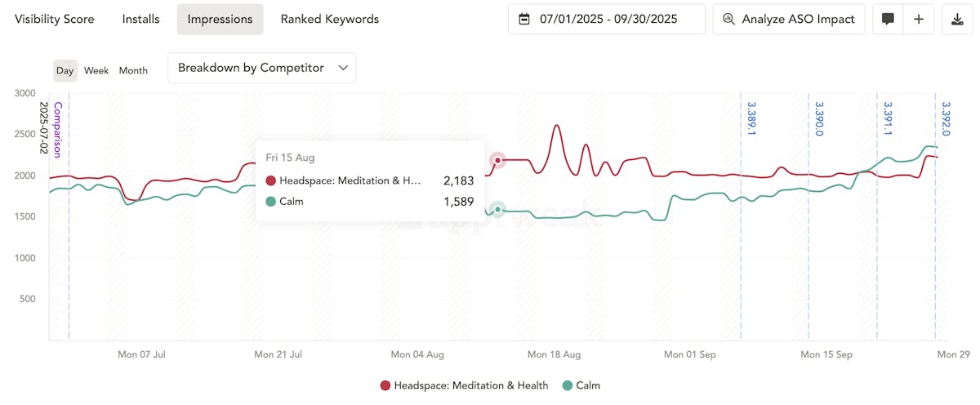
Task: Open the Installs tab
Action: click(140, 19)
